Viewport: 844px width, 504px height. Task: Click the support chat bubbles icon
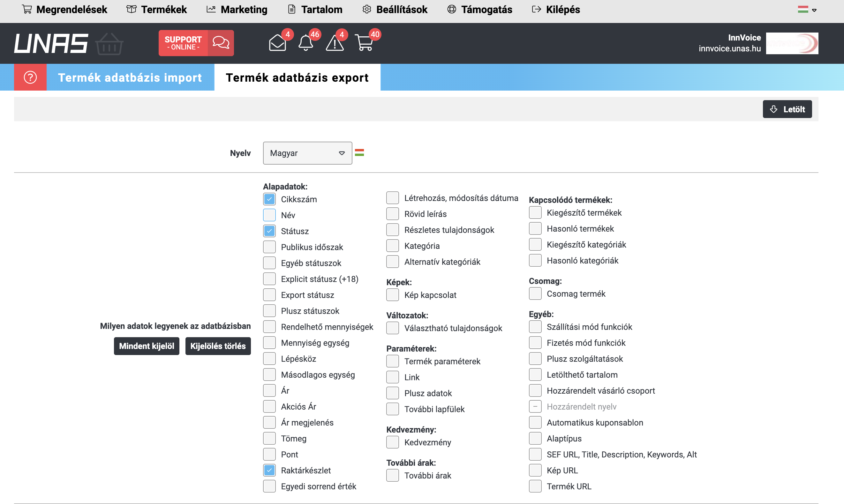coord(221,43)
